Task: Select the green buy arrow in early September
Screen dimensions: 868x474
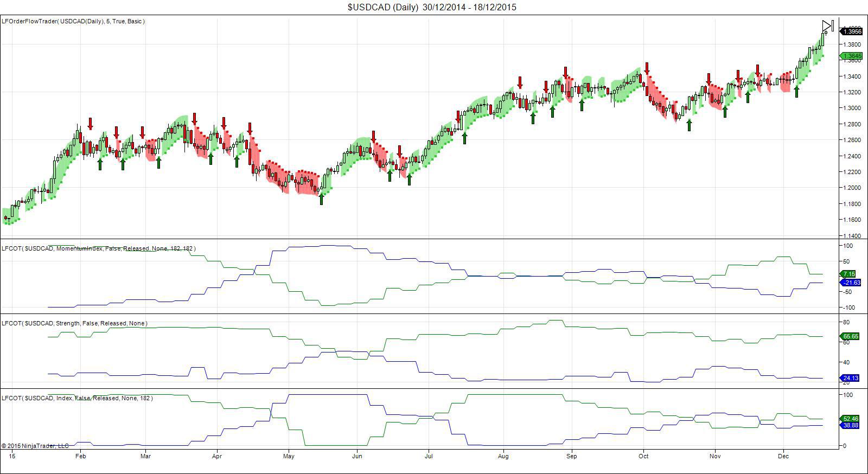Action: point(582,105)
